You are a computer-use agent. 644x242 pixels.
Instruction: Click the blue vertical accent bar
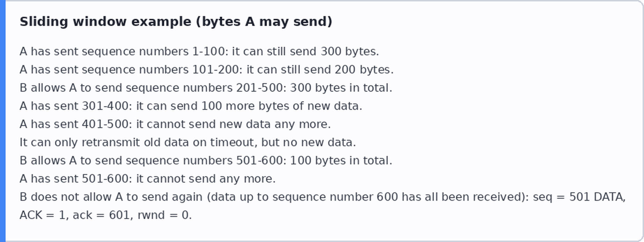(x=3, y=121)
